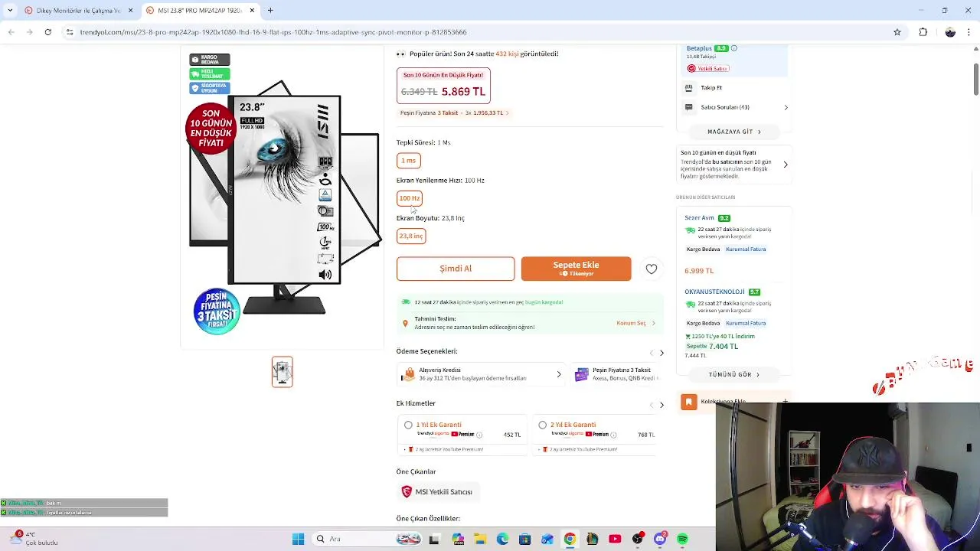This screenshot has width=980, height=551.
Task: Open Spotify from taskbar
Action: pos(682,539)
